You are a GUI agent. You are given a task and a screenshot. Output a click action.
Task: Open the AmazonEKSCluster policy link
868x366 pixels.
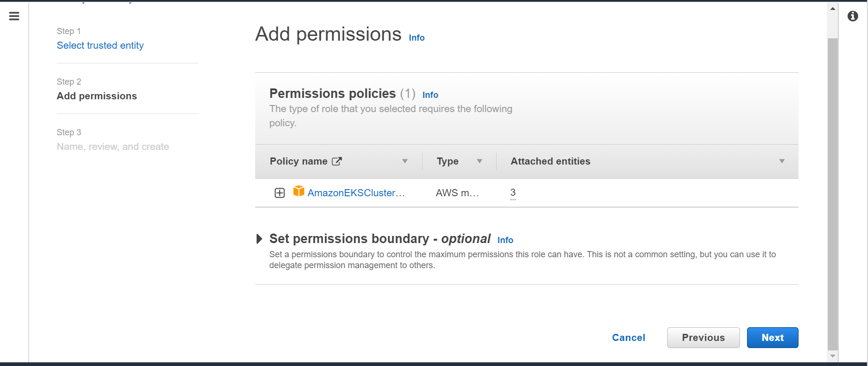click(356, 193)
